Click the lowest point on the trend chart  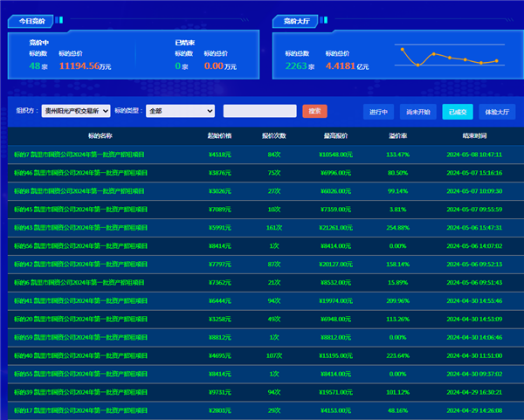(418, 65)
